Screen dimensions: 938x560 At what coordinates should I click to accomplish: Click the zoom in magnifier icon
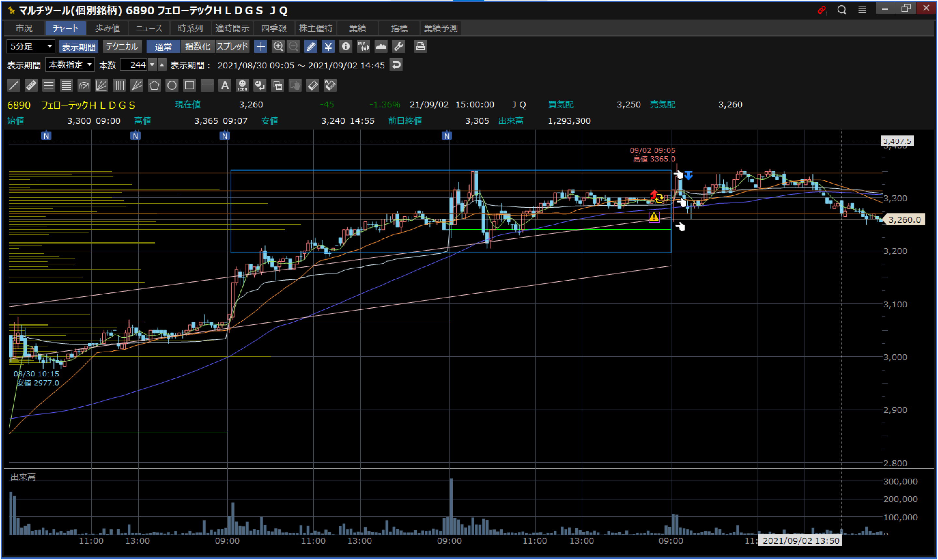point(278,47)
